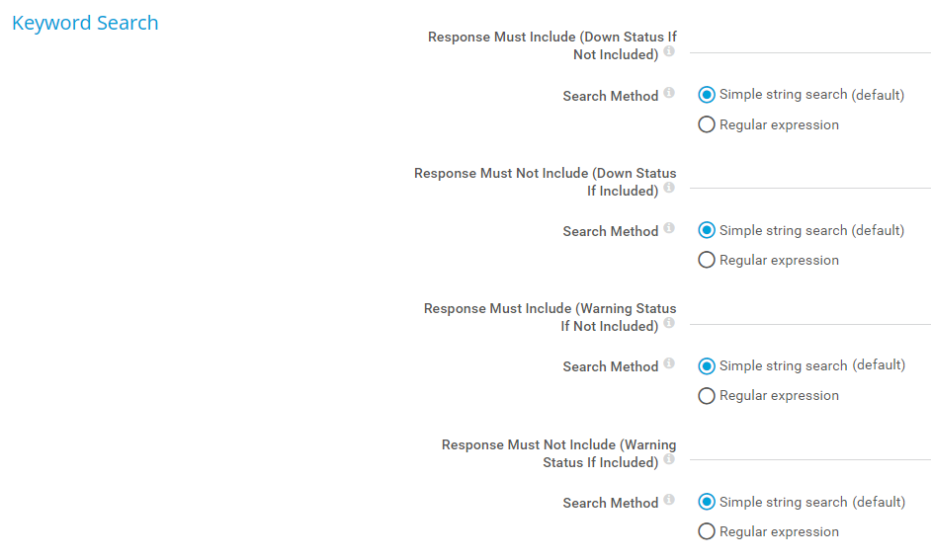Image resolution: width=931 pixels, height=560 pixels.
Task: Choose Simple string search for Must Not Include Down Status
Action: pos(707,230)
